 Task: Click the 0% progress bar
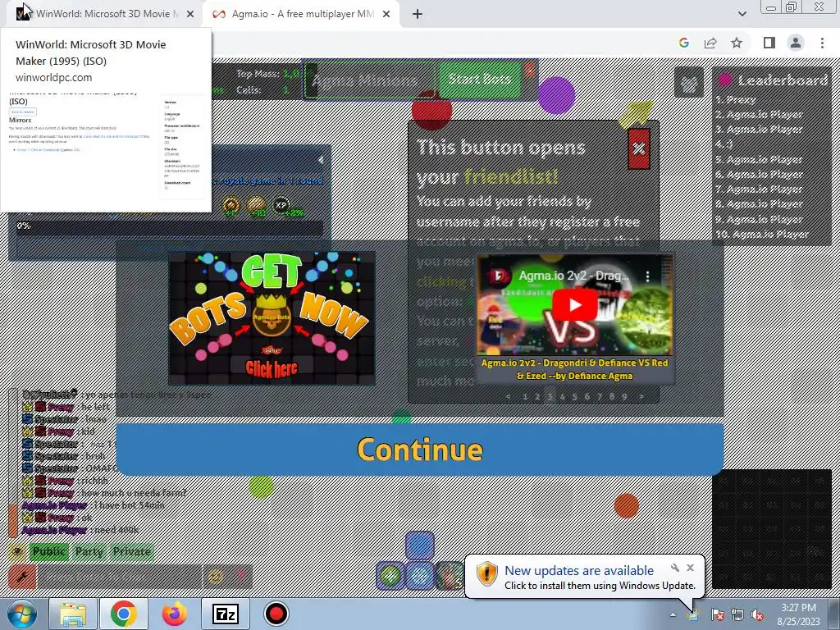169,226
